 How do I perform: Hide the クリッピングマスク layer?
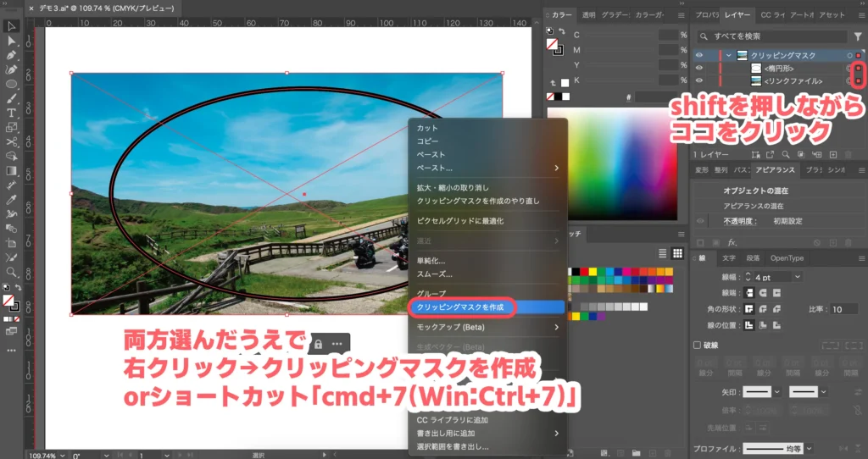click(699, 56)
